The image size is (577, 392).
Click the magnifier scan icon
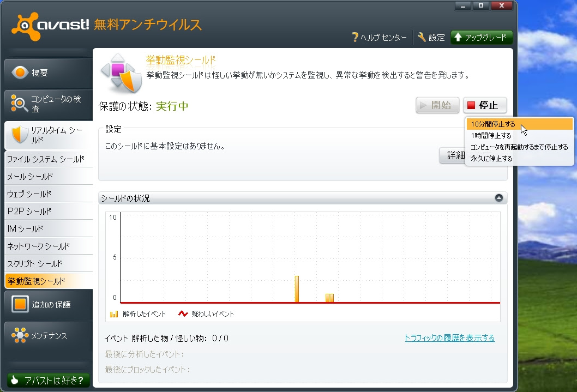(19, 104)
